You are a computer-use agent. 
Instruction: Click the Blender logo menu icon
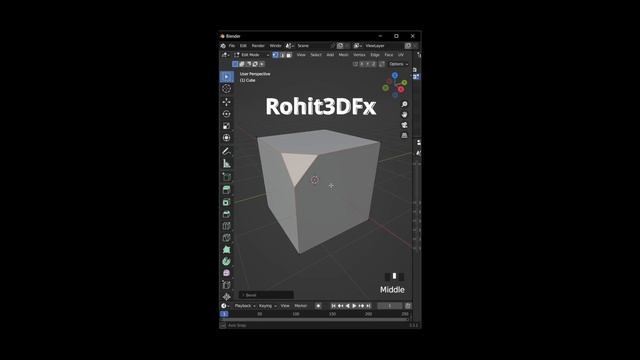point(223,46)
